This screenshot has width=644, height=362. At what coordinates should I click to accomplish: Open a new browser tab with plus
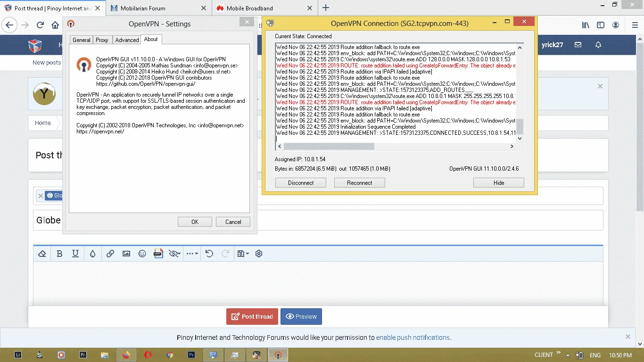tap(326, 8)
